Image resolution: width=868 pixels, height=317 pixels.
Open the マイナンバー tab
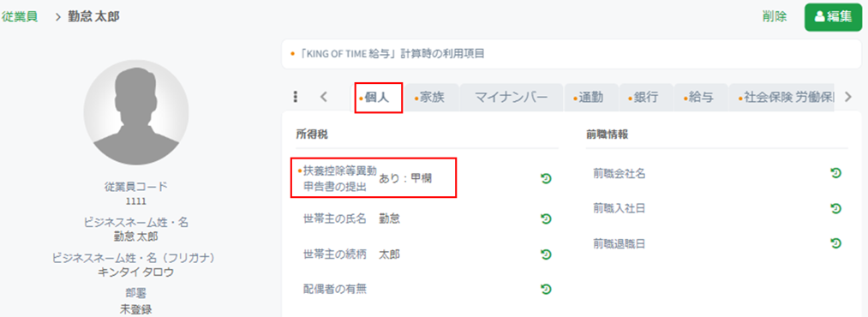(x=511, y=98)
